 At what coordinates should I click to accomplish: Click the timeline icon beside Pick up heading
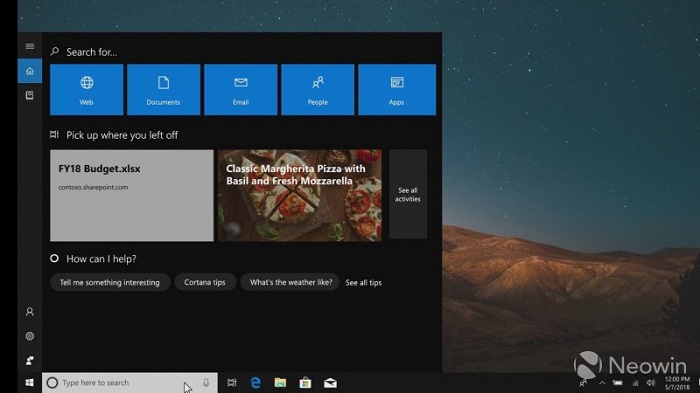coord(54,134)
